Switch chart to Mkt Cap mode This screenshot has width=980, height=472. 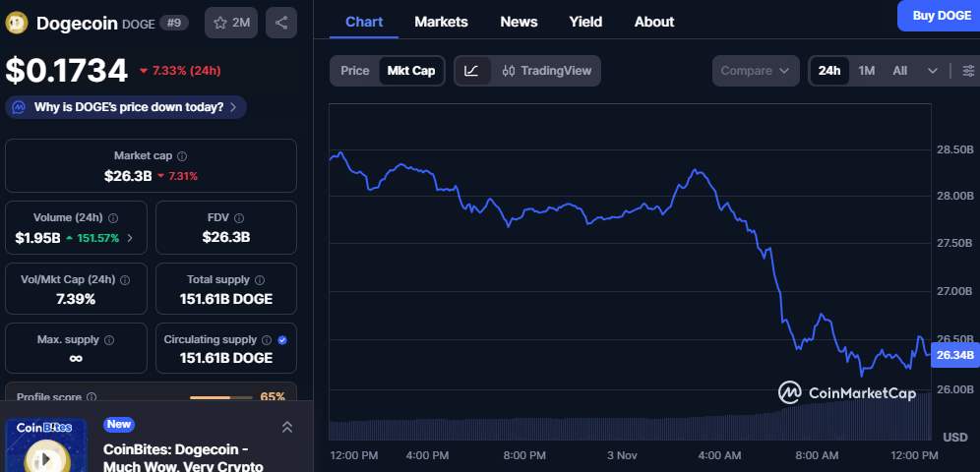pyautogui.click(x=411, y=71)
